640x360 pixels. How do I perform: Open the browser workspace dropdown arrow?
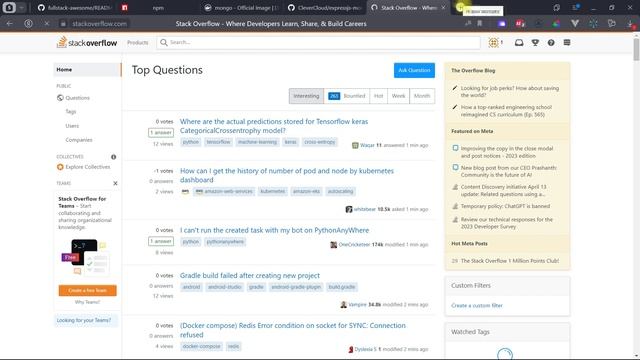pos(22,7)
